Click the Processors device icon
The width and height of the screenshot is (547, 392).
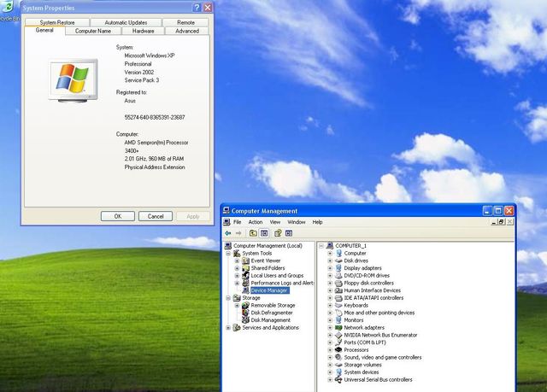tap(338, 350)
